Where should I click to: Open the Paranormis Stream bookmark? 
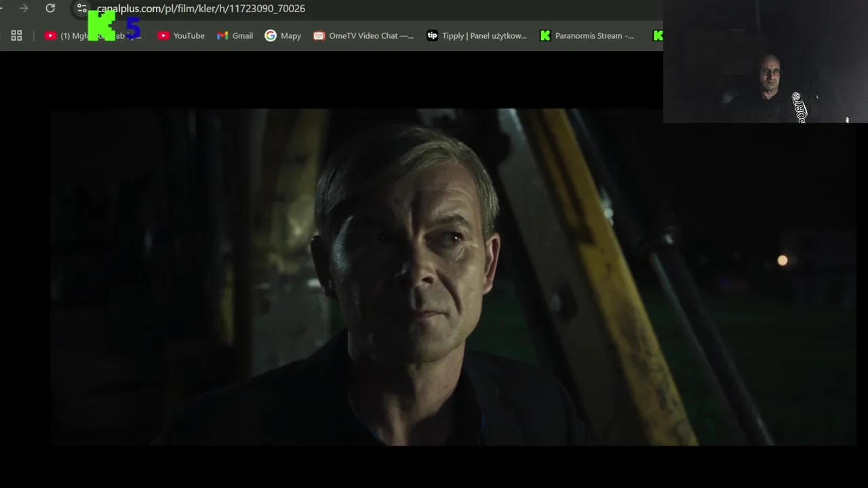coord(587,35)
